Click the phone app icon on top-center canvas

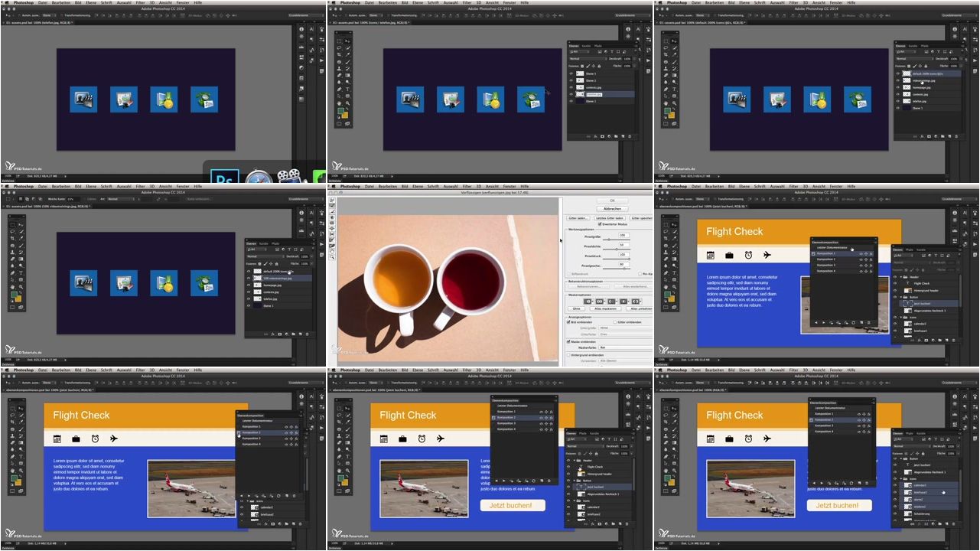[531, 99]
